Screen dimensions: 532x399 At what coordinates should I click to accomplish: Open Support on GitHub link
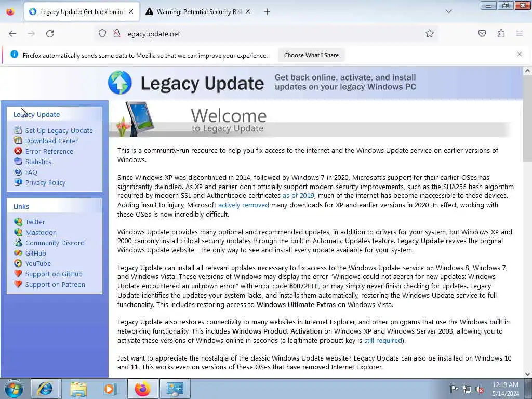(54, 274)
